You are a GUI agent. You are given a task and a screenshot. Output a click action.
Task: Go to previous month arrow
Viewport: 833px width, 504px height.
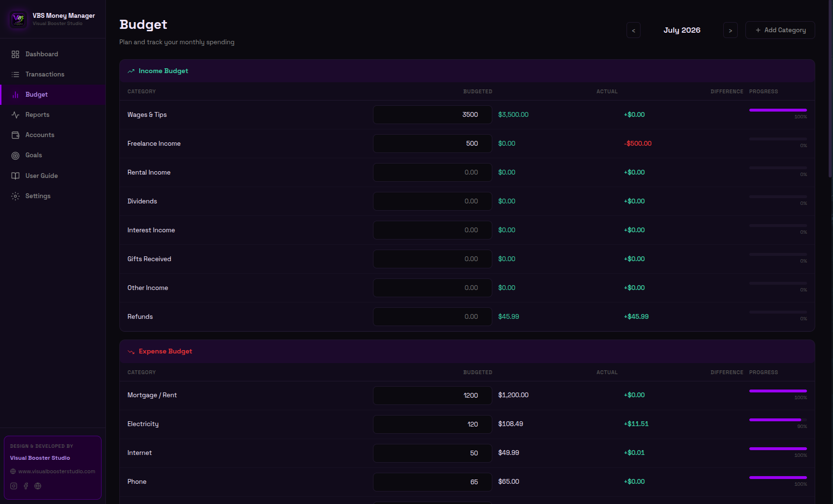pos(633,30)
